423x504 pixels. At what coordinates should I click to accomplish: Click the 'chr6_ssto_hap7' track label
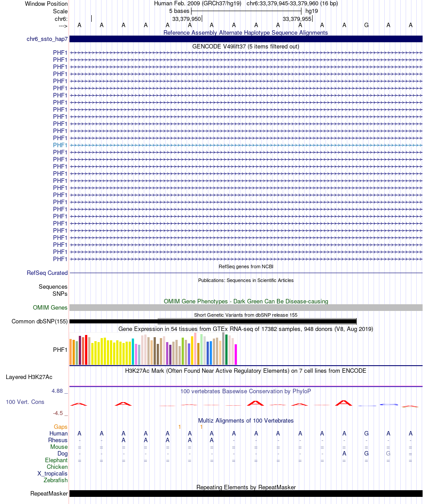pos(47,39)
